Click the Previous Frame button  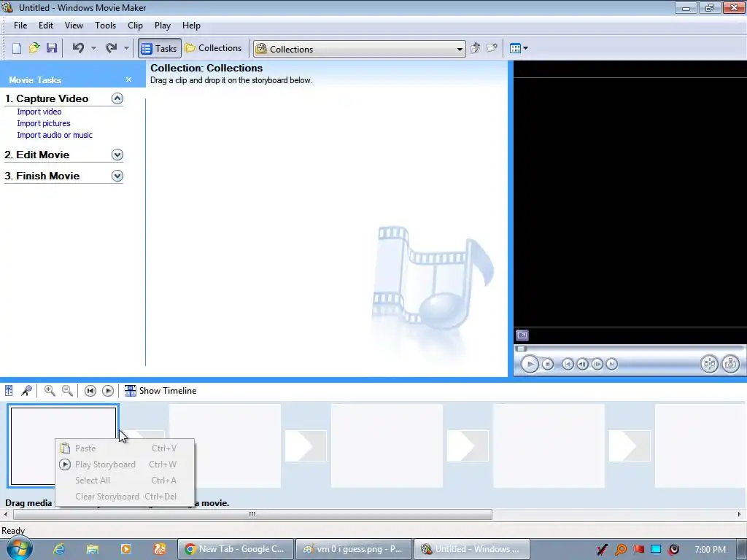582,365
